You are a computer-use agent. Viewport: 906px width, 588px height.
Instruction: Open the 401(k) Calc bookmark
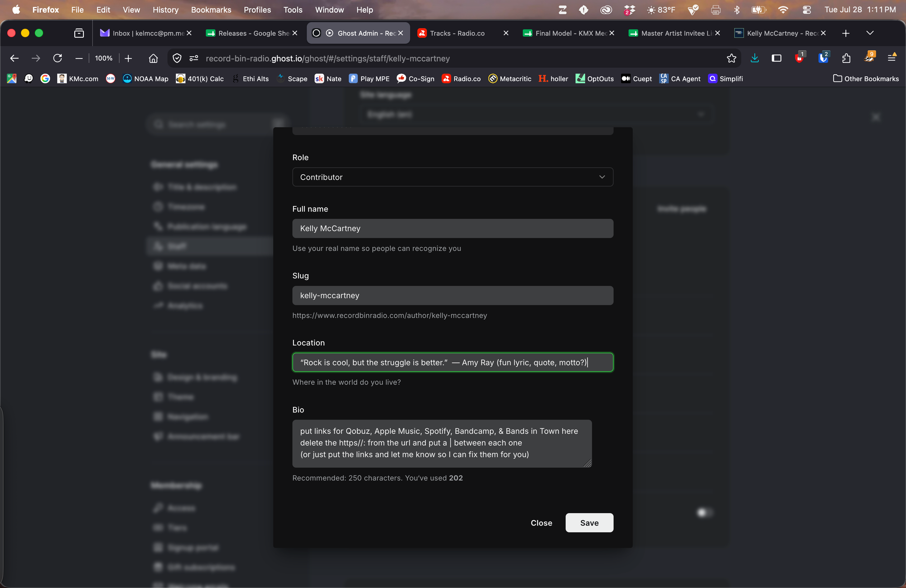click(x=200, y=79)
